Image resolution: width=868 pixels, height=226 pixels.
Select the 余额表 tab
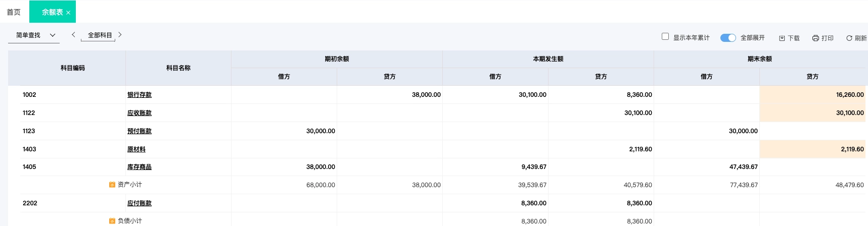click(x=53, y=12)
